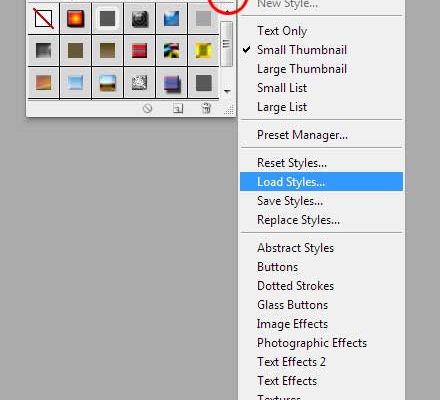Select the checked Small Thumbnail view option

tap(302, 50)
